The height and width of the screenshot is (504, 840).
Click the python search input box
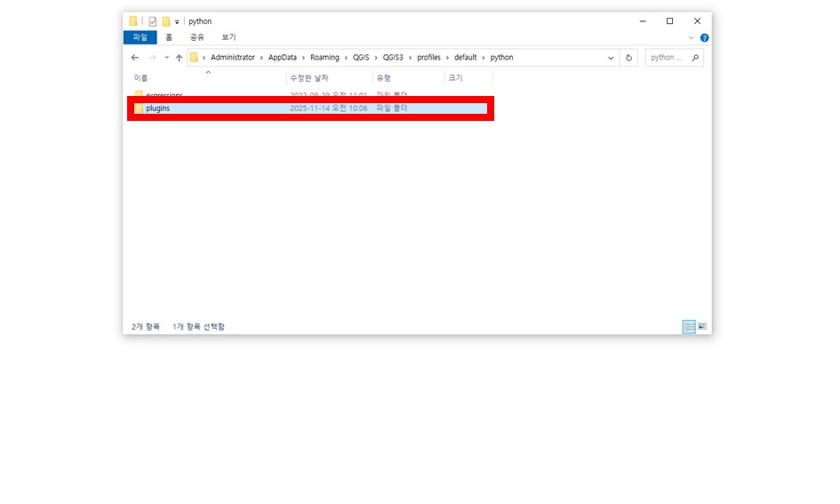pos(667,58)
